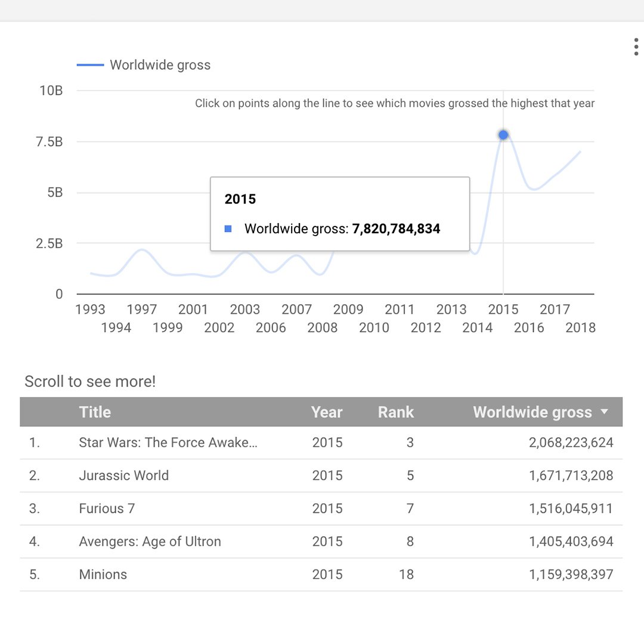644x644 pixels.
Task: Click the 2016 x-axis label
Action: pos(528,328)
